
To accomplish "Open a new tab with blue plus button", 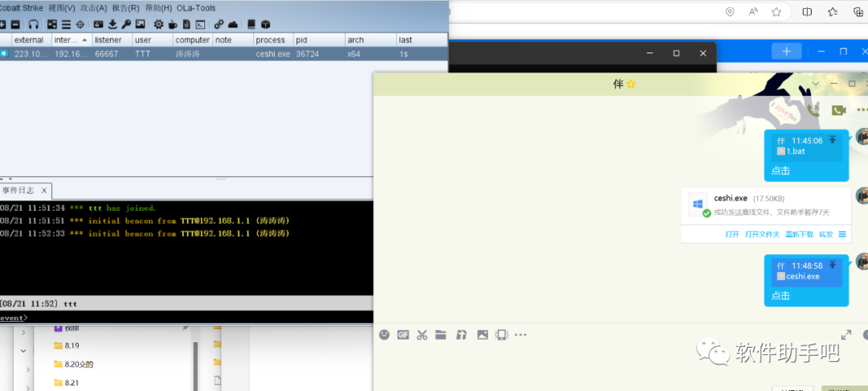I will point(787,51).
